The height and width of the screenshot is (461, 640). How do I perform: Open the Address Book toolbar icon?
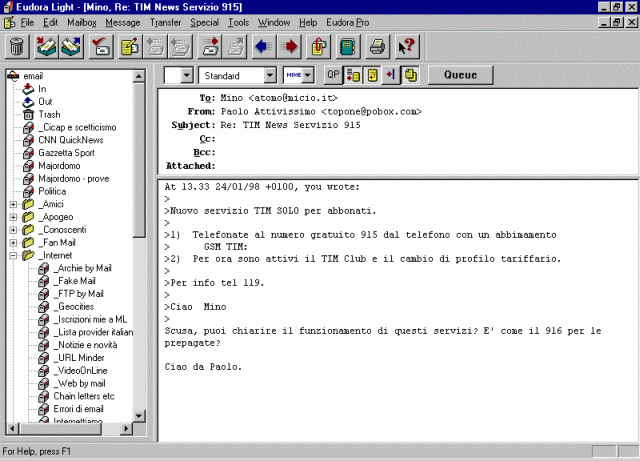[348, 47]
